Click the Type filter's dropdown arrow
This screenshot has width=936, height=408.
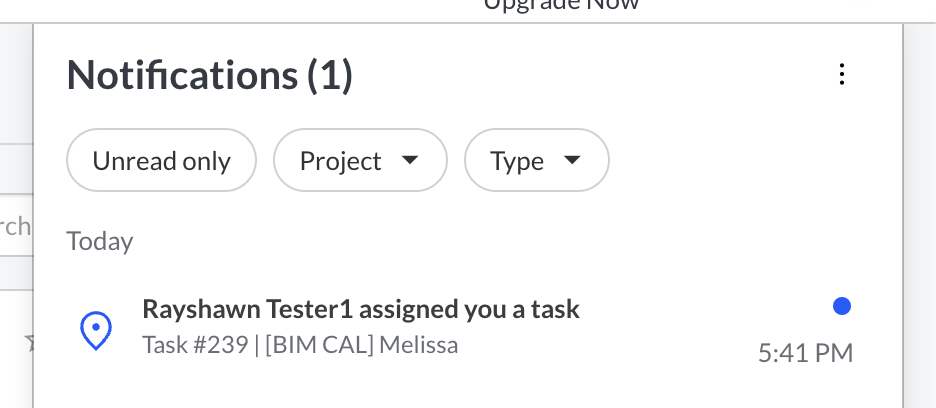point(572,161)
